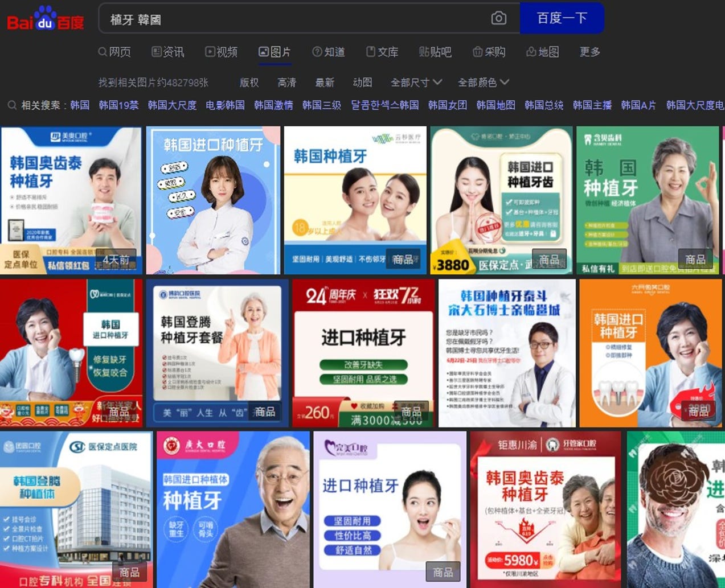Click related search 韩国地图
This screenshot has width=725, height=588.
(x=495, y=105)
